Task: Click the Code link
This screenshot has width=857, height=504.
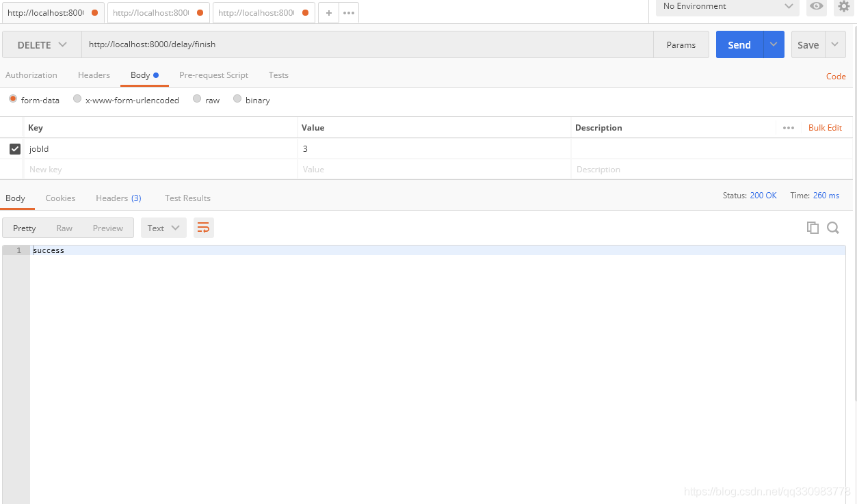Action: (x=836, y=76)
